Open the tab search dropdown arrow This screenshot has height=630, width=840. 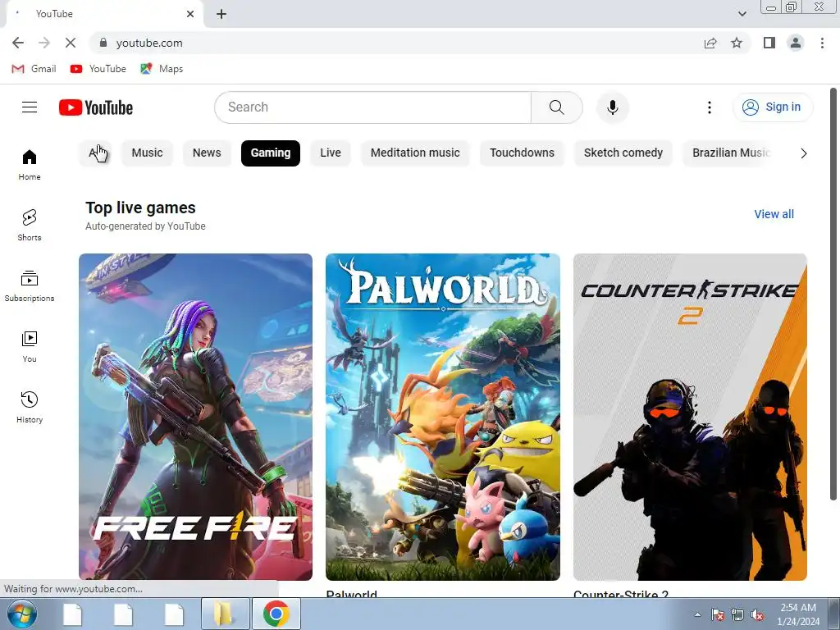[742, 14]
